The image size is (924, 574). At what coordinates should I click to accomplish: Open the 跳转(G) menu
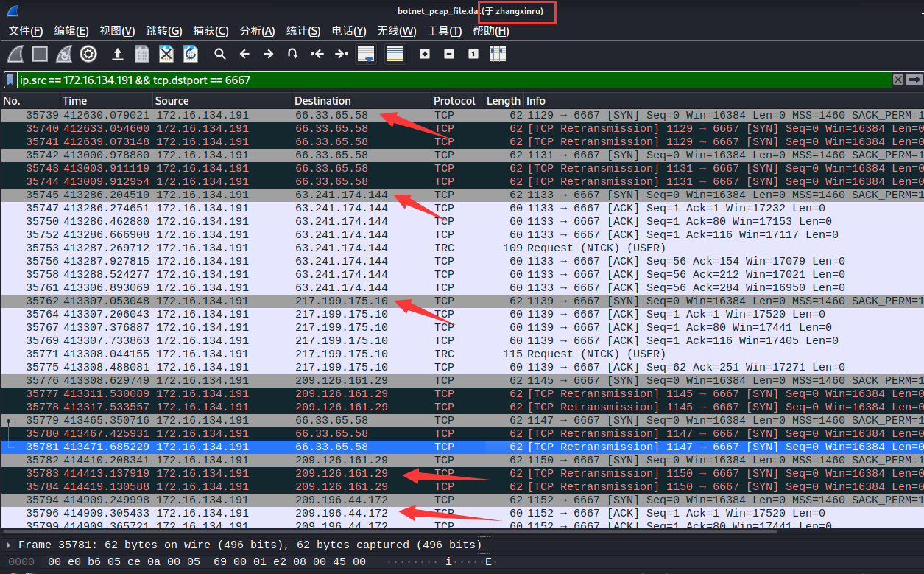164,31
